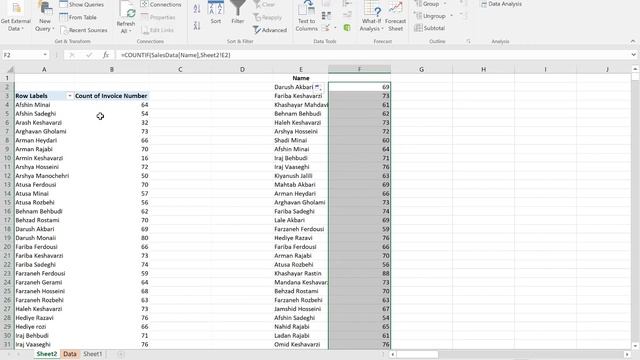The width and height of the screenshot is (640, 360).
Task: Open Get External Data menu
Action: pos(15,17)
